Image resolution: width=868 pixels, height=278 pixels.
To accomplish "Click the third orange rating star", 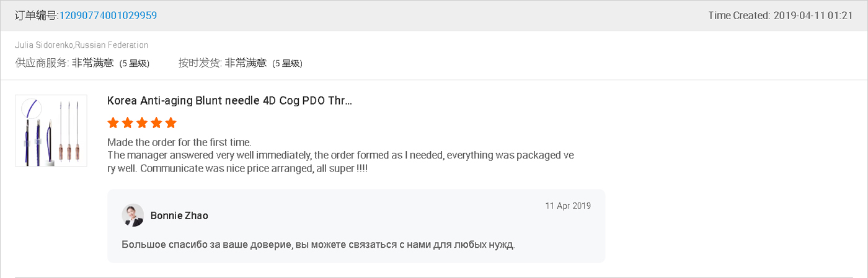I will (142, 123).
